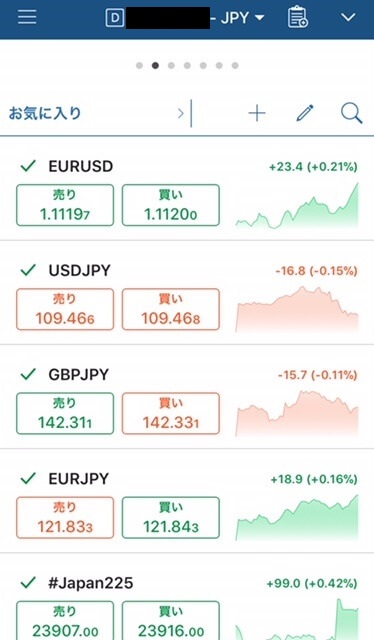
Task: Tap EURJPY 買い 121.843 button
Action: point(171,517)
